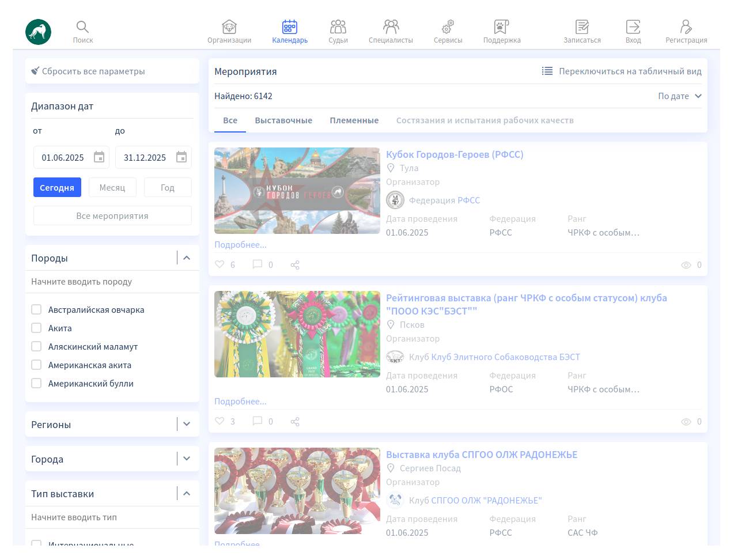
Task: Open calendar picker for end date 31.12.2025
Action: point(181,157)
